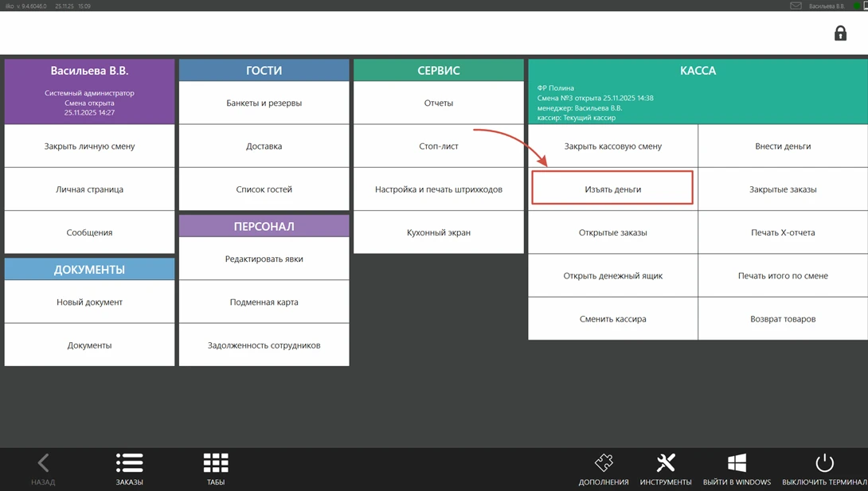This screenshot has width=868, height=491.
Task: Click Закрыть личную смену
Action: click(89, 146)
